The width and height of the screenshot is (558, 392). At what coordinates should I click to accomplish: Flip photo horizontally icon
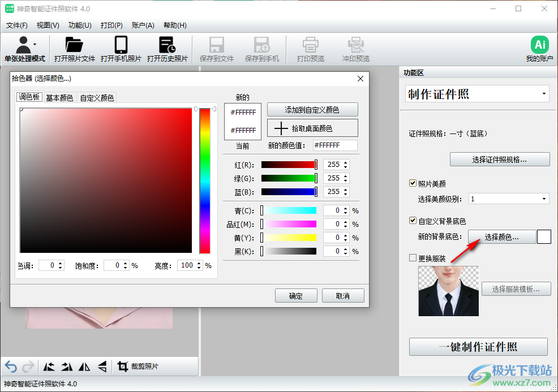(x=84, y=366)
